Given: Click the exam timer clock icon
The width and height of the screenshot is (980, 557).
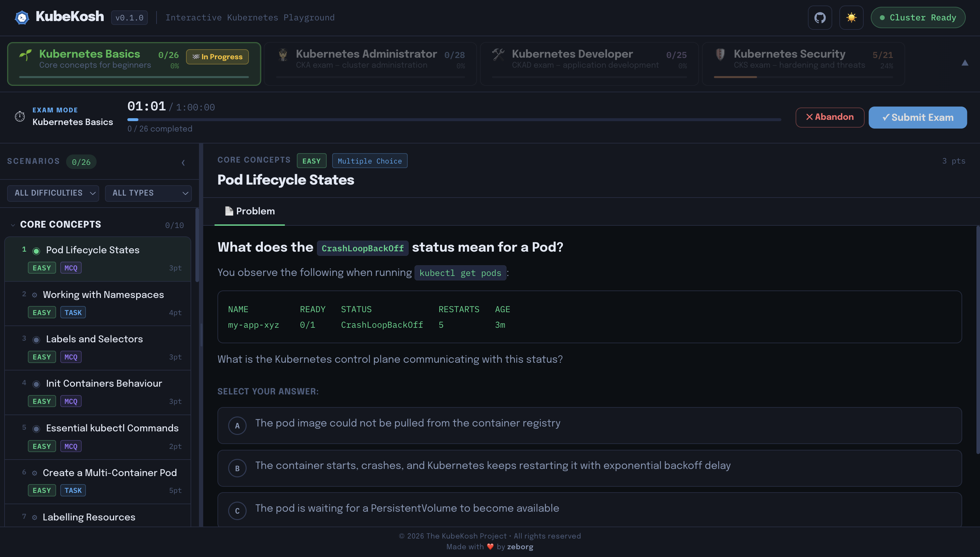Looking at the screenshot, I should coord(19,116).
